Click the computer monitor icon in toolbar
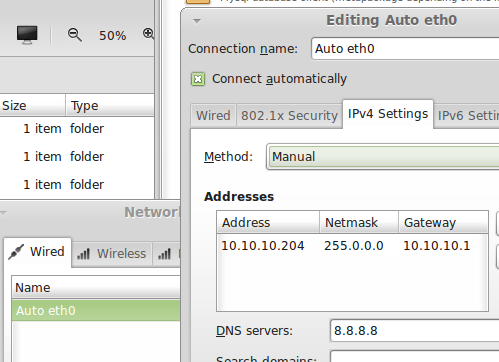 27,35
